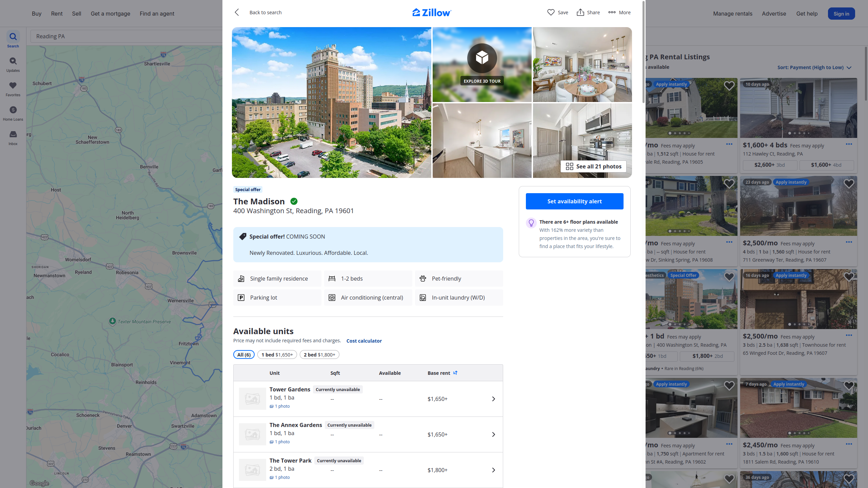Viewport: 868px width, 488px height.
Task: Select the $2,600+ 3bd price option
Action: 770,165
